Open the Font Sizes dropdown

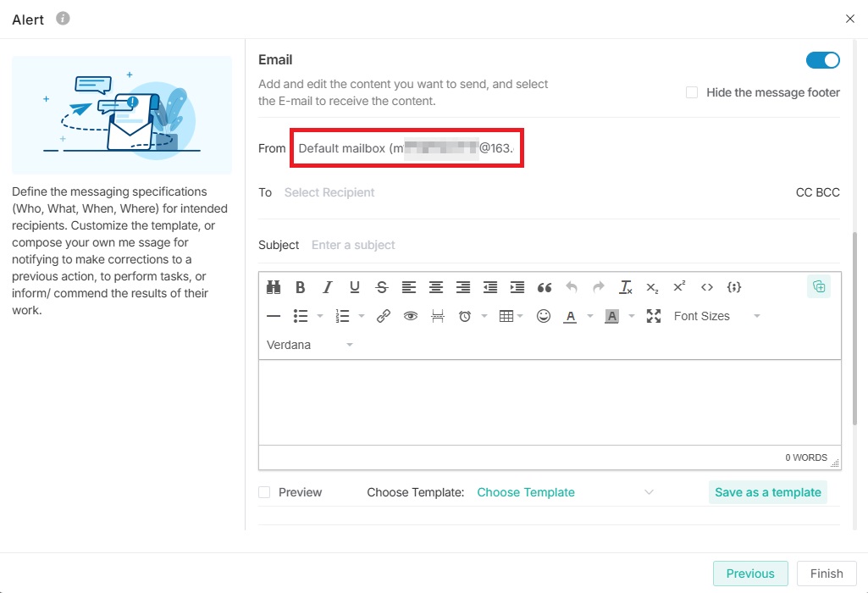[716, 316]
